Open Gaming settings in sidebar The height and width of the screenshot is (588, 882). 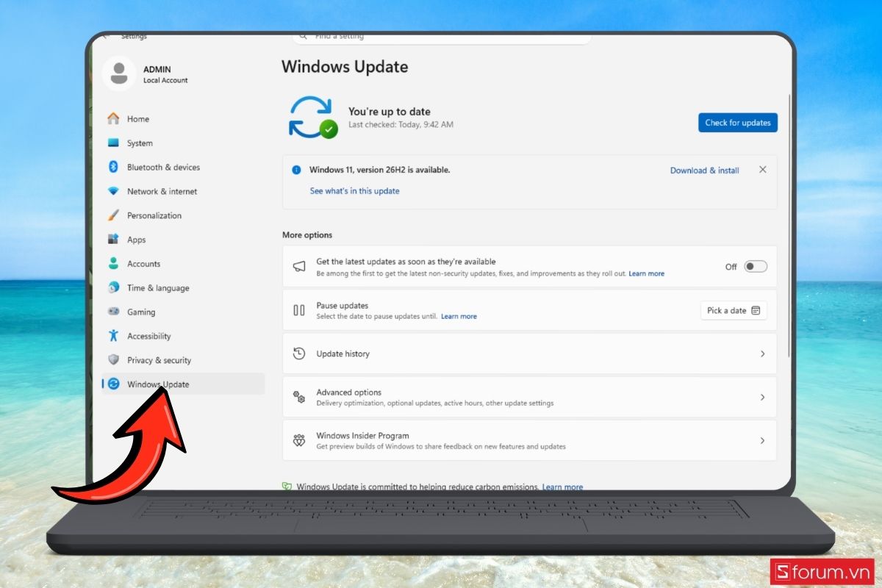tap(183, 312)
